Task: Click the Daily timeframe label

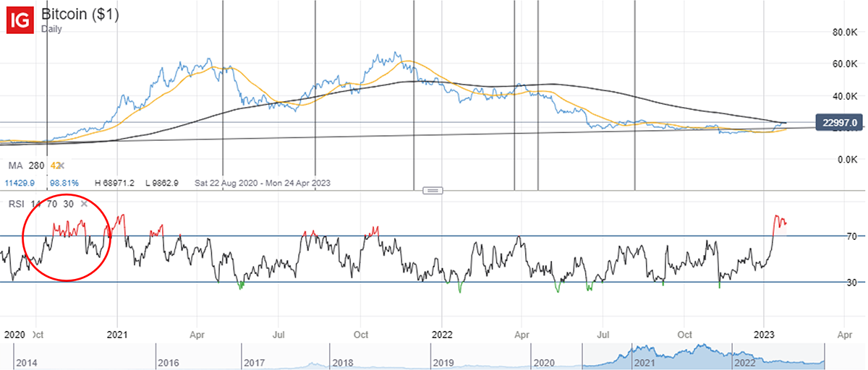Action: pyautogui.click(x=51, y=29)
